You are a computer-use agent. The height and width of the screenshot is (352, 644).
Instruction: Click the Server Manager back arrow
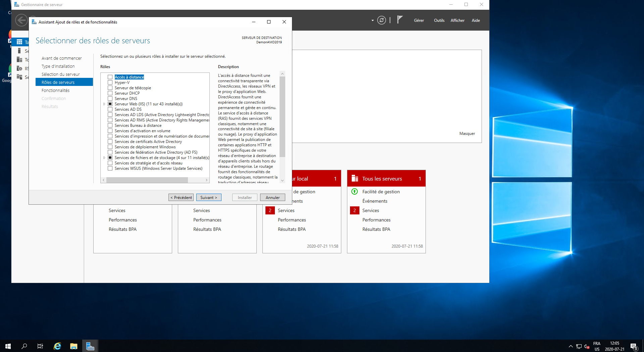[x=21, y=20]
